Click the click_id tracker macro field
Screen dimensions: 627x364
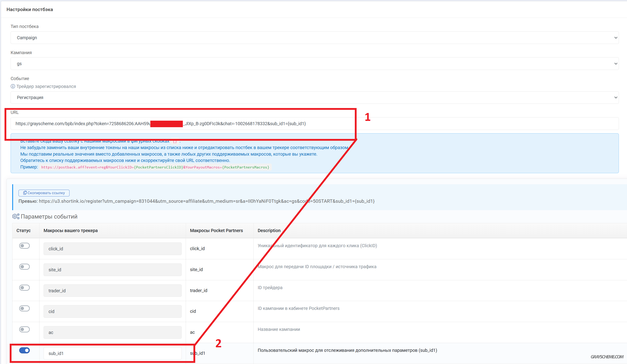[x=112, y=249]
